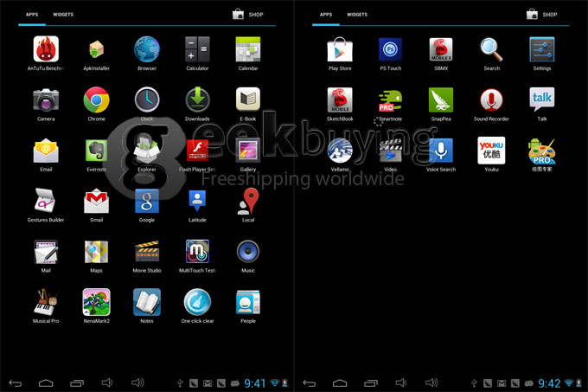The image size is (588, 392).
Task: Launch One click clear
Action: pyautogui.click(x=197, y=302)
